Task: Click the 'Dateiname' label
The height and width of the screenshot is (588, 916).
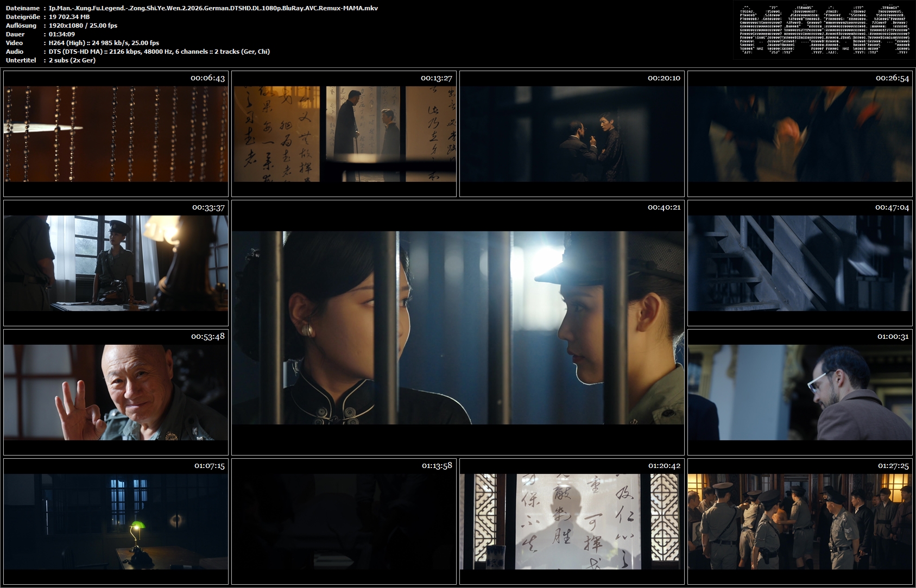Action: pyautogui.click(x=22, y=8)
